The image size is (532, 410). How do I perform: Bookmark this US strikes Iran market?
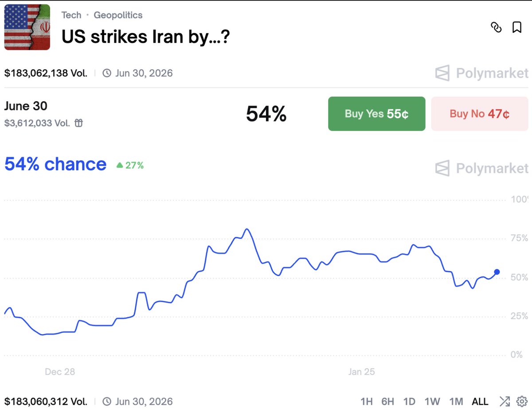coord(517,28)
